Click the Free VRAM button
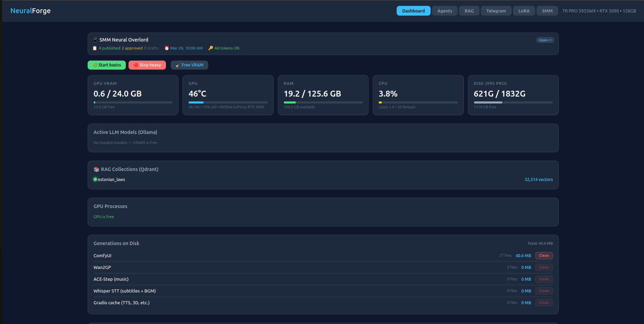 (x=189, y=65)
